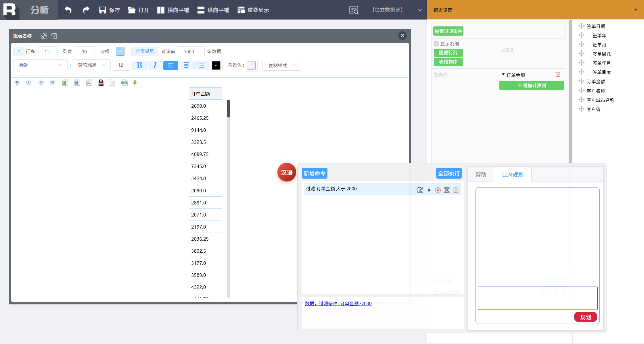The width and height of the screenshot is (644, 344).
Task: Edit the filter command with pencil icon
Action: [420, 190]
